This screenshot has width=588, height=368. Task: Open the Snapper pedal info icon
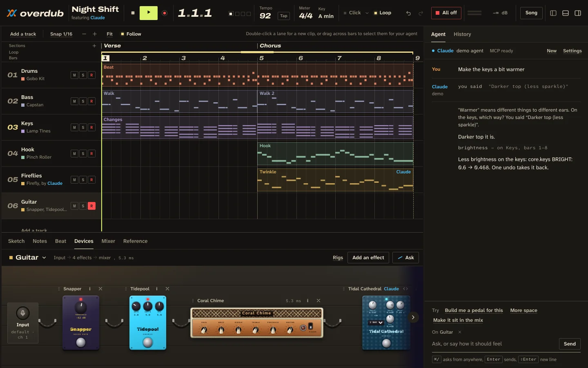pos(90,289)
